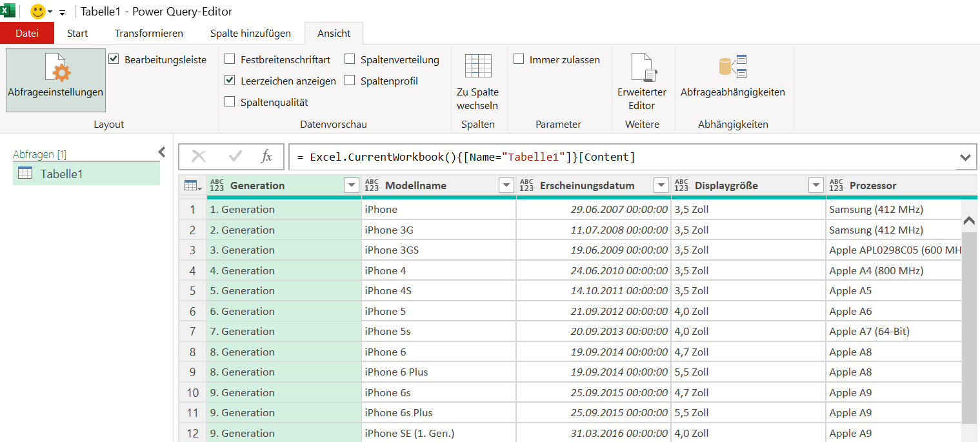Open quick access toolbar customize arrow

tap(62, 12)
